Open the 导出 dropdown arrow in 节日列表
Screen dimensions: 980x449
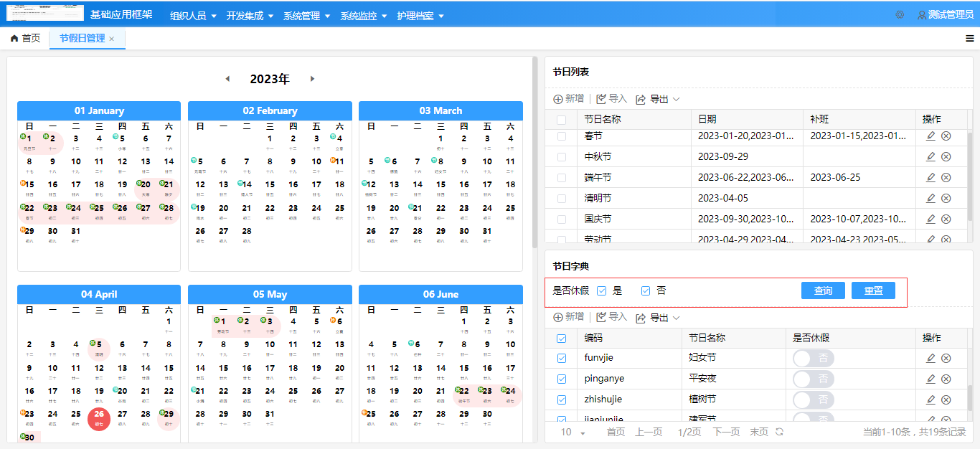click(675, 98)
